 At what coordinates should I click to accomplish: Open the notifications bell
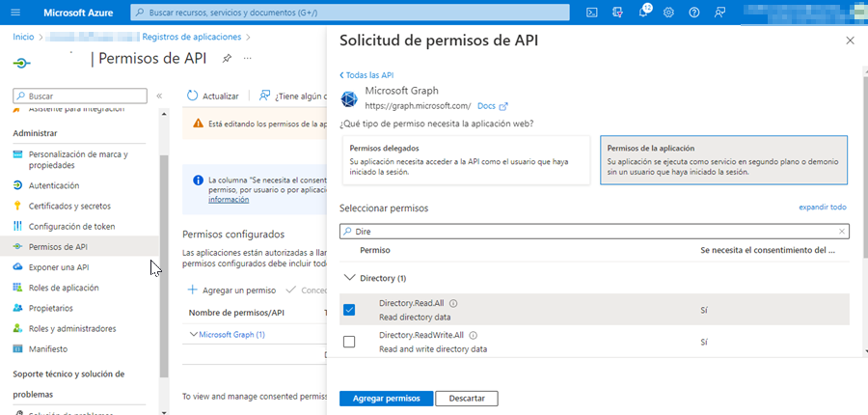point(643,13)
